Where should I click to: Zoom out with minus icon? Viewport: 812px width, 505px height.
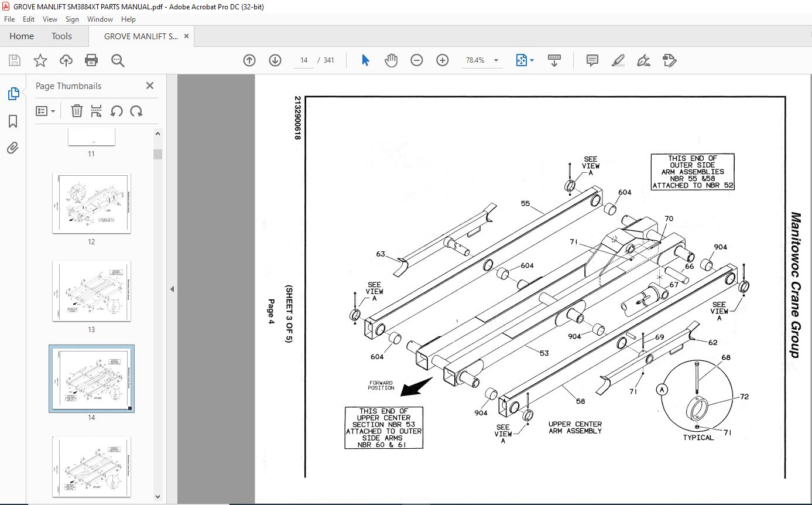417,60
